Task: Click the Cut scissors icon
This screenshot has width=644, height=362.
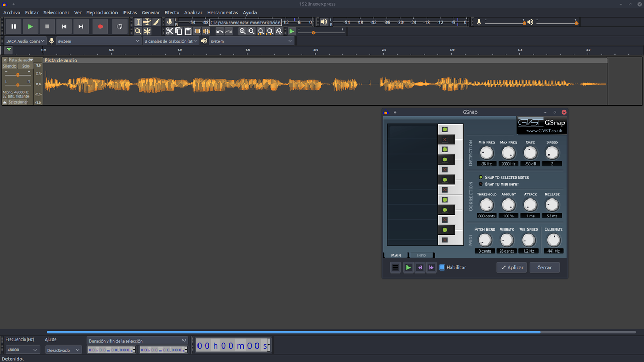Action: [170, 32]
